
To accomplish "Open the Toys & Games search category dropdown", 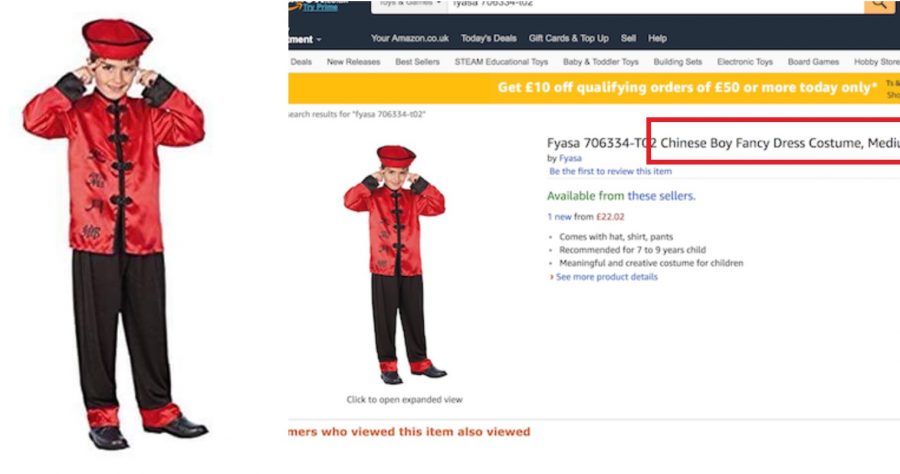I will point(409,5).
